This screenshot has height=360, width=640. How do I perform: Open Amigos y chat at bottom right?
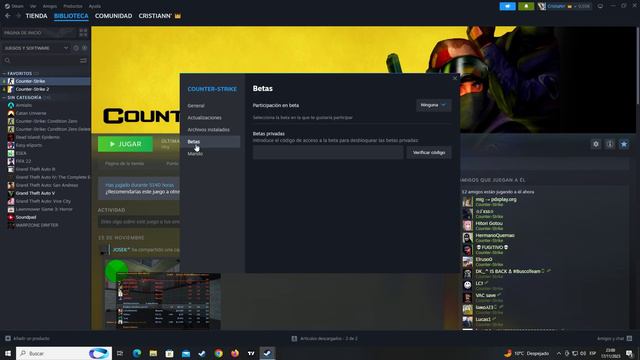click(614, 339)
